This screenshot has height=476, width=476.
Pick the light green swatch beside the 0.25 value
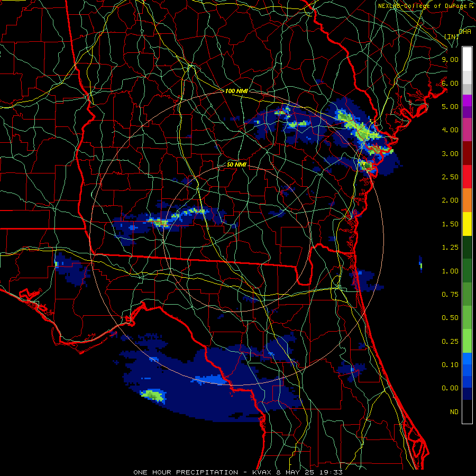pos(467,341)
